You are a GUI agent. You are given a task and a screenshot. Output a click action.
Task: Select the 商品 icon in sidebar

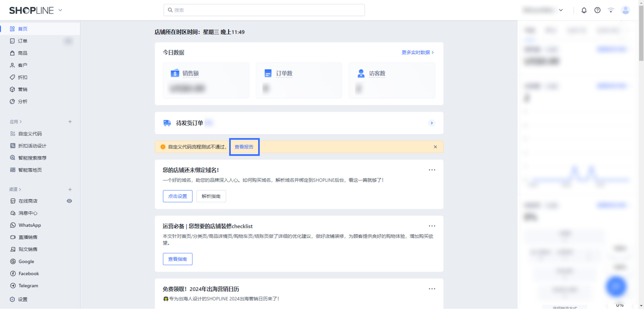pyautogui.click(x=12, y=53)
